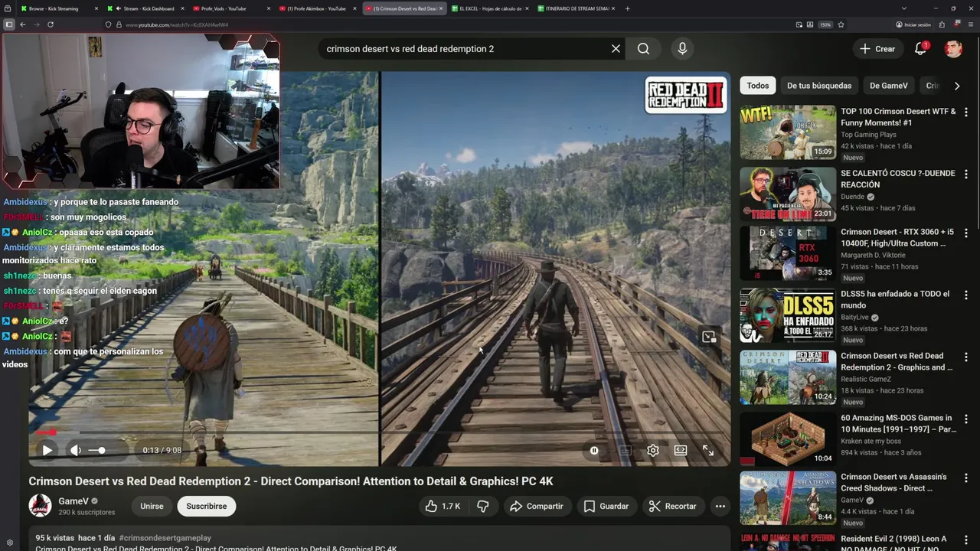Focus the YouTube search input field
This screenshot has height=551, width=980.
pos(463,48)
